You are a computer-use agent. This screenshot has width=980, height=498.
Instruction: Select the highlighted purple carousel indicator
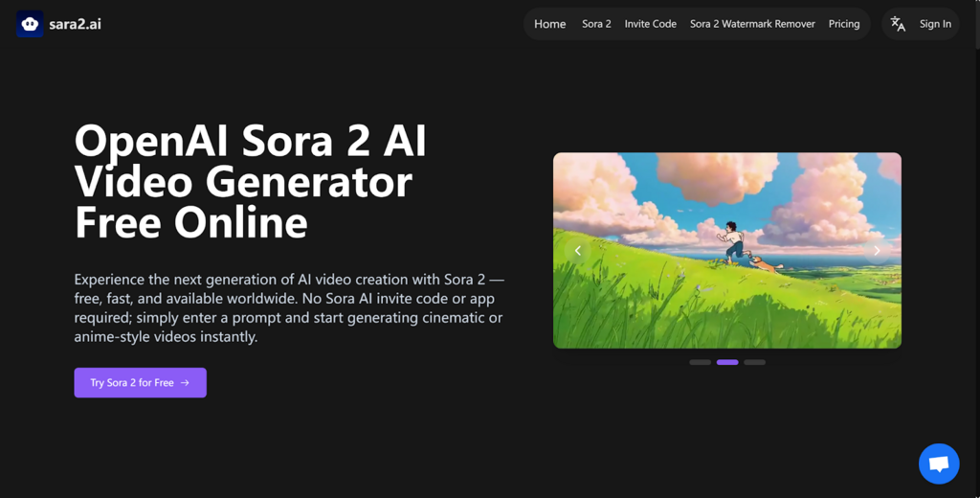click(727, 362)
